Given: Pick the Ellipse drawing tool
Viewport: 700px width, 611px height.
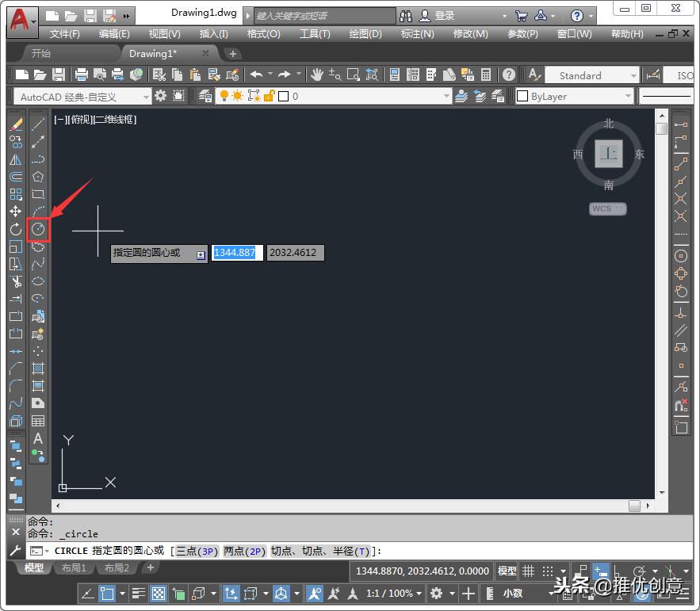Looking at the screenshot, I should pos(37,279).
